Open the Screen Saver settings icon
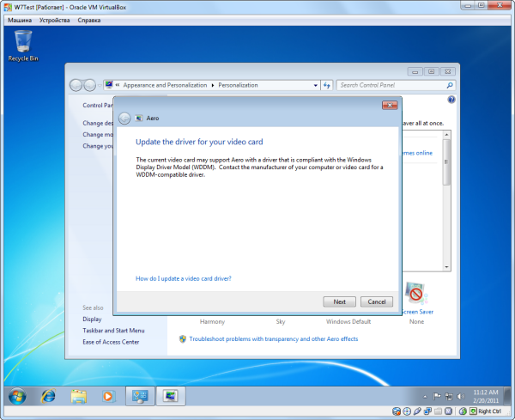The image size is (515, 420). point(415,293)
